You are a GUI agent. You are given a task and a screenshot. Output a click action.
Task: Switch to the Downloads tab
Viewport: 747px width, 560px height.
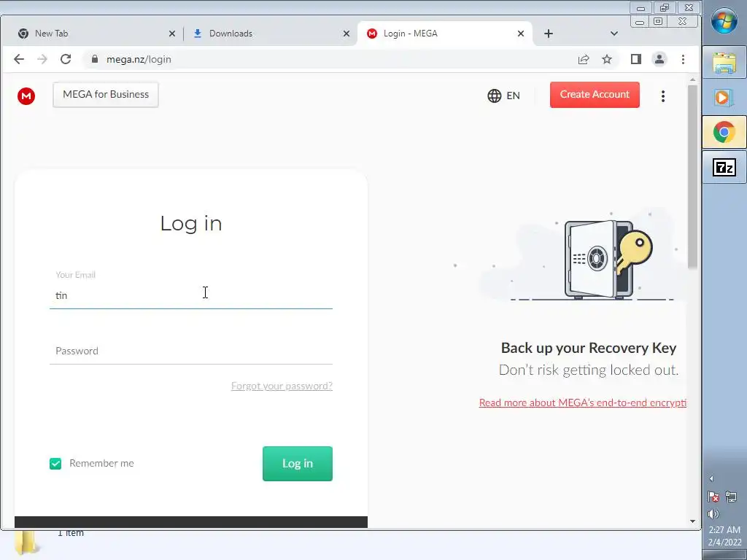point(269,34)
